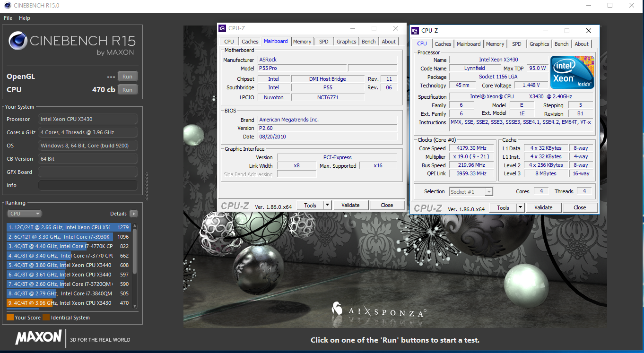
Task: Switch to CPU tab in Mainboard CPU-Z window
Action: (x=229, y=42)
